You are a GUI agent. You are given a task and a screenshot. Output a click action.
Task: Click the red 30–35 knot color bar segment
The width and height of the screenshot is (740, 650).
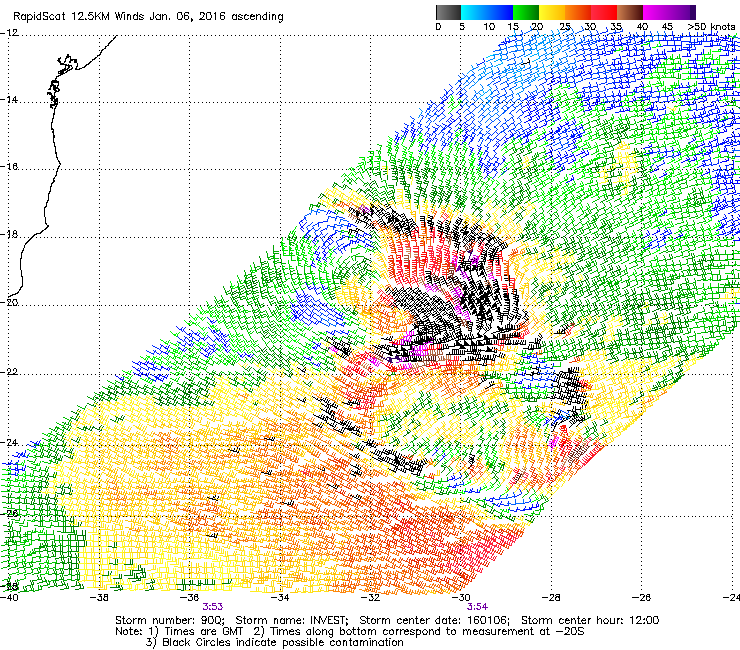[x=604, y=12]
